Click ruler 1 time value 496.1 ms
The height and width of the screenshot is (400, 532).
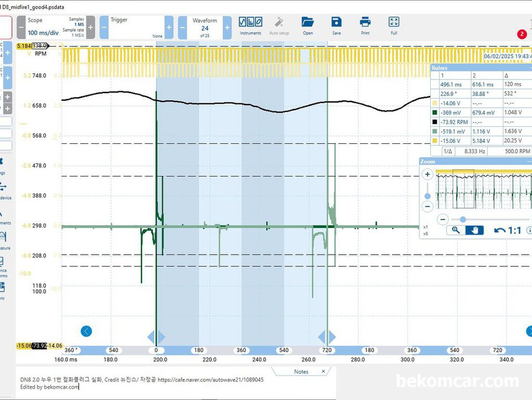(451, 85)
